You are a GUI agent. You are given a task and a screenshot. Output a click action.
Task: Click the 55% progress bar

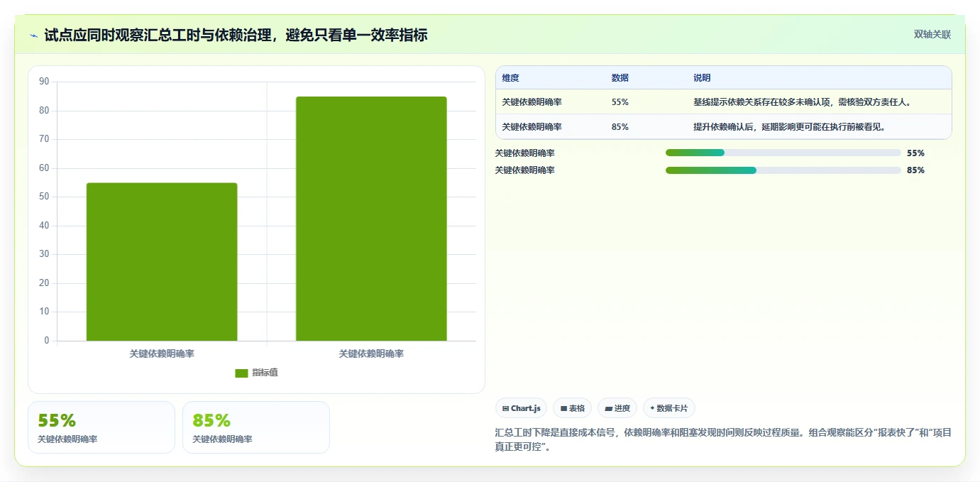click(783, 153)
